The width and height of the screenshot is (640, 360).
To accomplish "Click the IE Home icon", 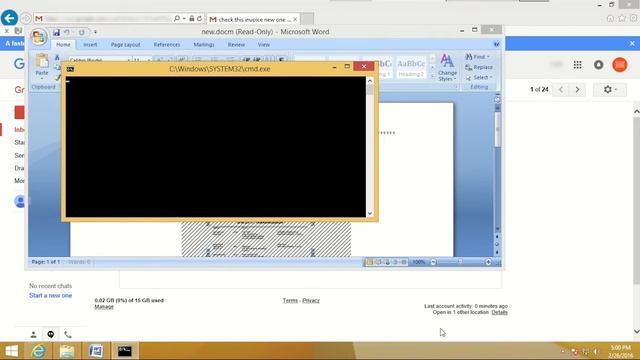I will [x=610, y=18].
